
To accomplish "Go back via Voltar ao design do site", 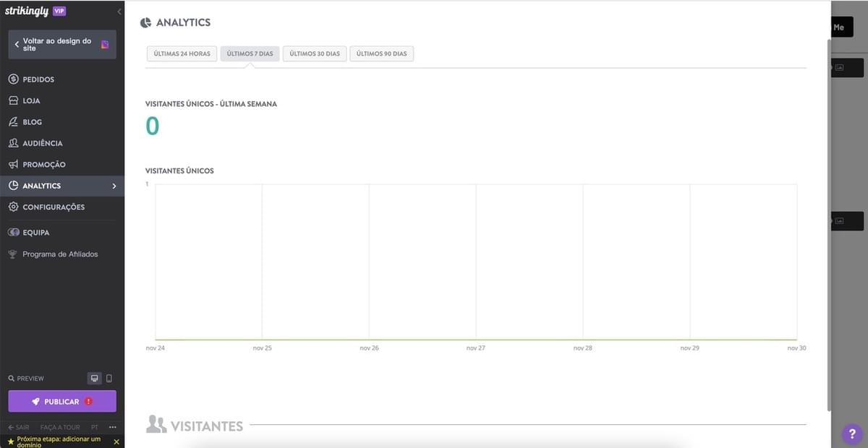I will pos(62,44).
